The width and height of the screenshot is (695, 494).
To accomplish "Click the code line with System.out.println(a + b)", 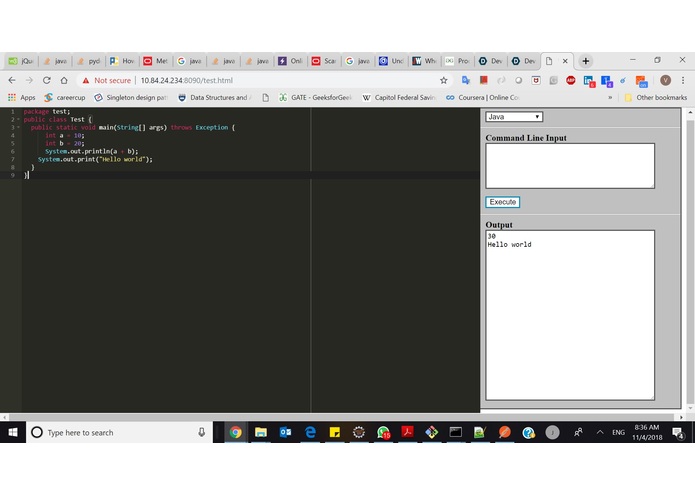I will click(x=91, y=152).
